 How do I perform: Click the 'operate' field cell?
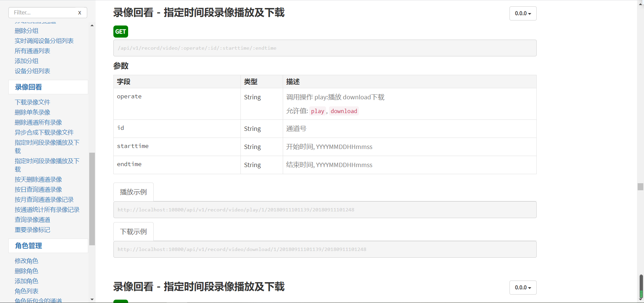[x=177, y=104]
